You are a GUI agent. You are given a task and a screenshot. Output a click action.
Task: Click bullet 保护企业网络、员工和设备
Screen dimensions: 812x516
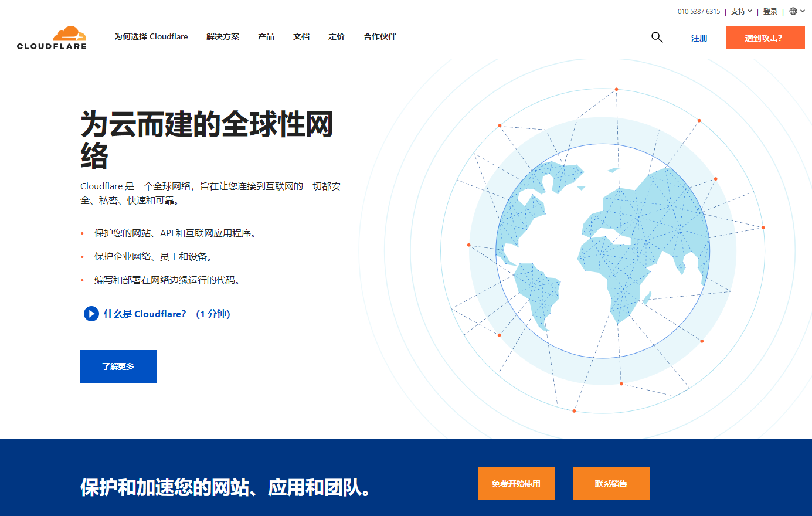[153, 257]
